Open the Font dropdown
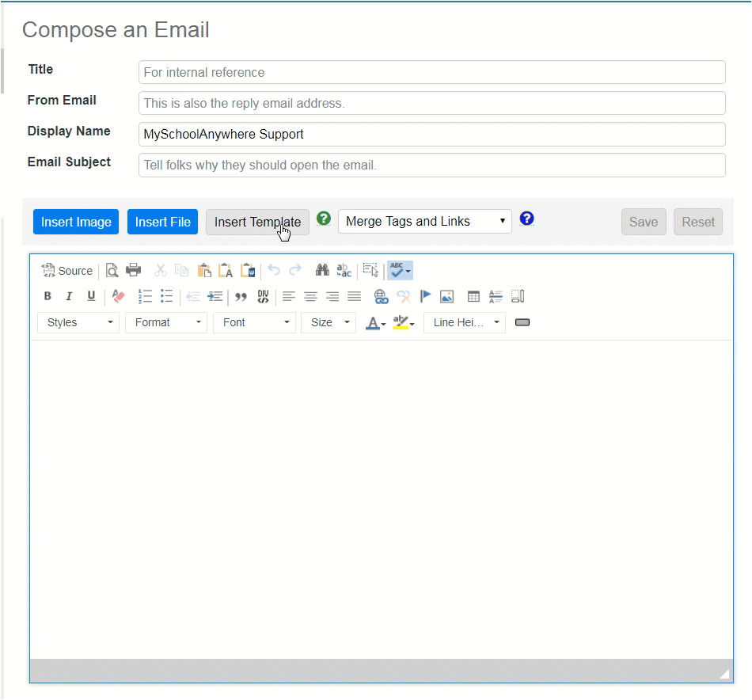The image size is (752, 700). 254,322
